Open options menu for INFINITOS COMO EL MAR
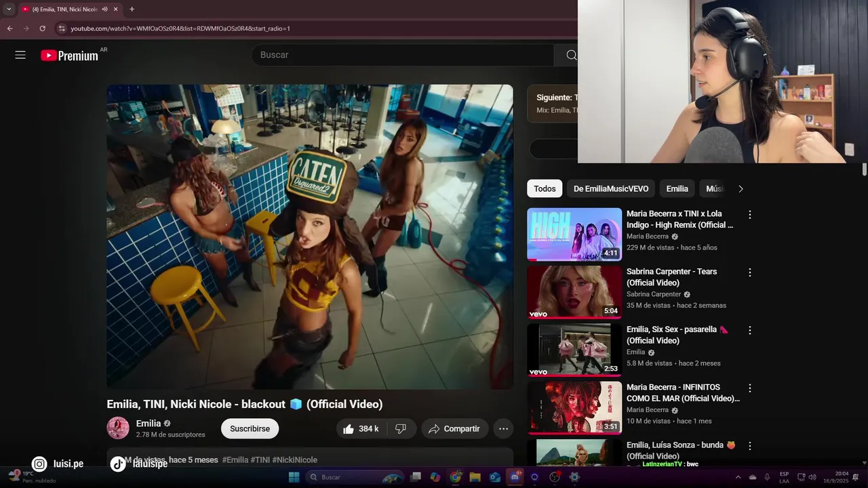The height and width of the screenshot is (488, 868). [x=750, y=388]
